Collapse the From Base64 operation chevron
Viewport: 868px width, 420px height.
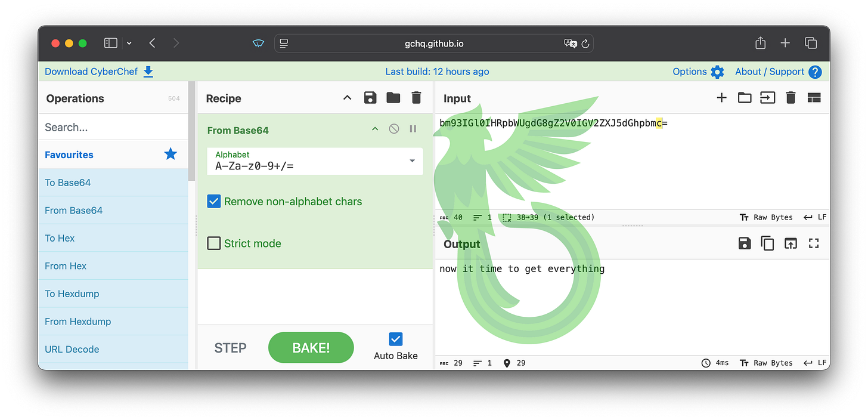pos(375,129)
